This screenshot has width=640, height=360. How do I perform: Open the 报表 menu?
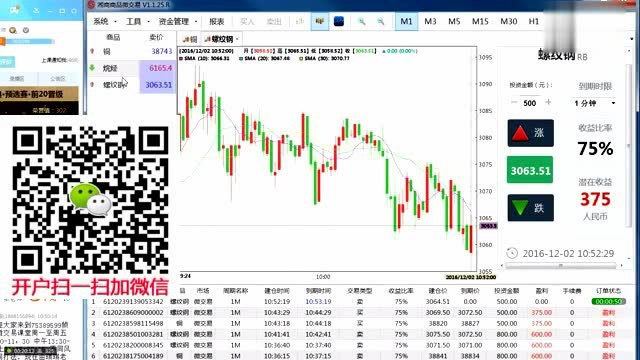tap(217, 21)
